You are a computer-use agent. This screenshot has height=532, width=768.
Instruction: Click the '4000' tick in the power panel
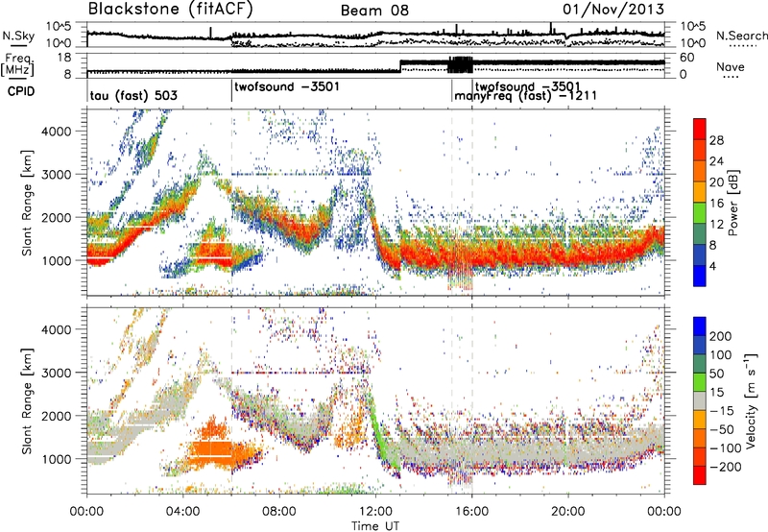click(56, 132)
